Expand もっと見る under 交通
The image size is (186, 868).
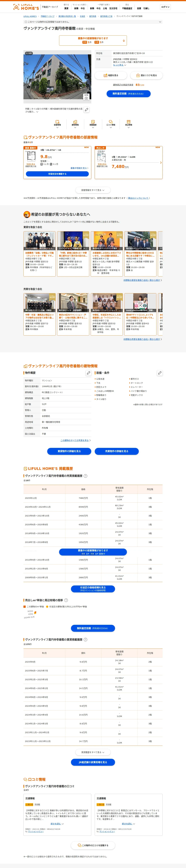120,65
